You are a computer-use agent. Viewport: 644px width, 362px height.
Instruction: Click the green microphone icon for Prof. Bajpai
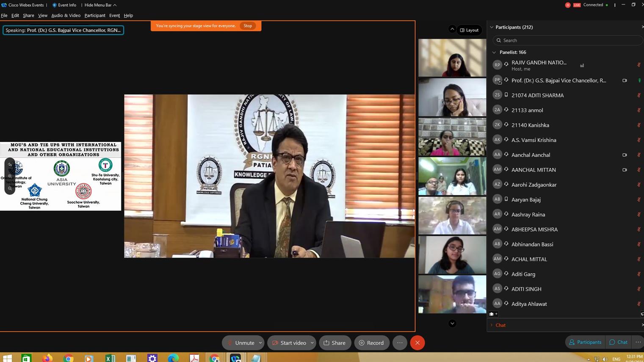point(639,80)
